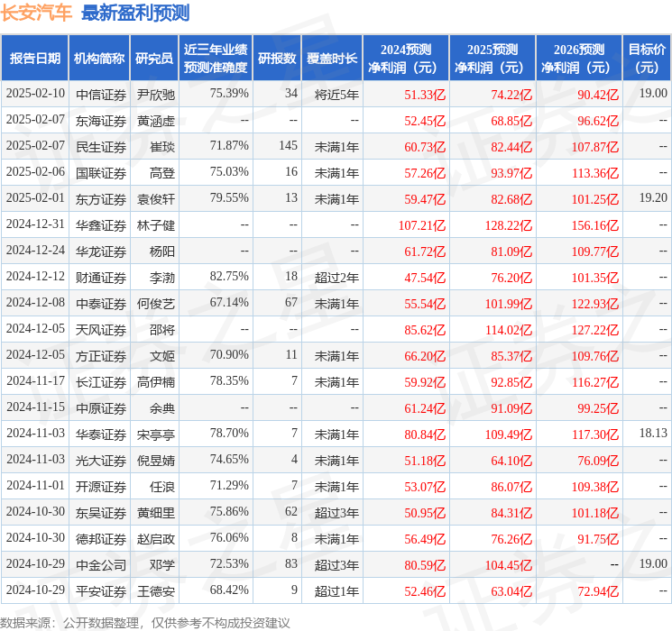Image resolution: width=672 pixels, height=631 pixels.
Task: Click report count 145
Action: 288,146
